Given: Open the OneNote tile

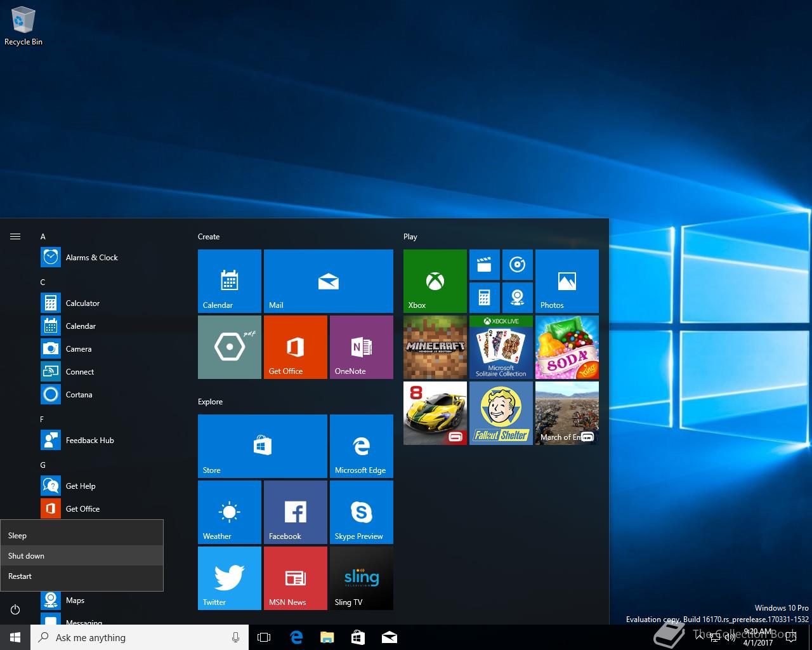Looking at the screenshot, I should (362, 347).
